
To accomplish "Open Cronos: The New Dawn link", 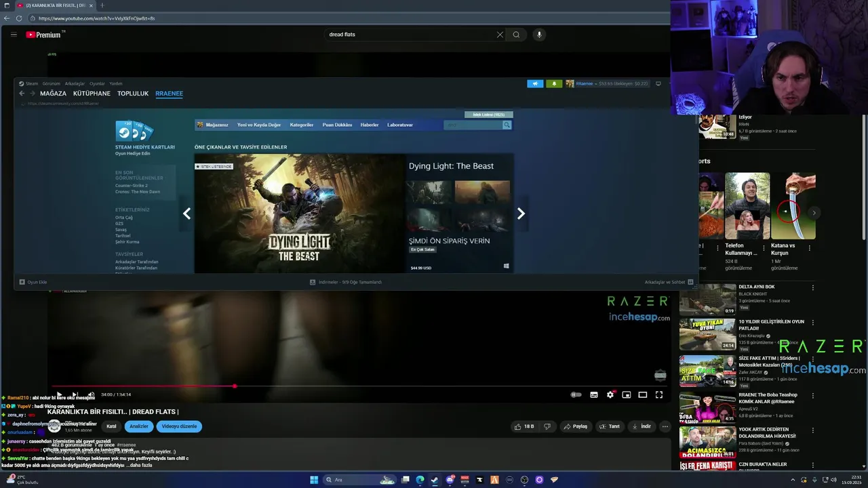I will 138,192.
